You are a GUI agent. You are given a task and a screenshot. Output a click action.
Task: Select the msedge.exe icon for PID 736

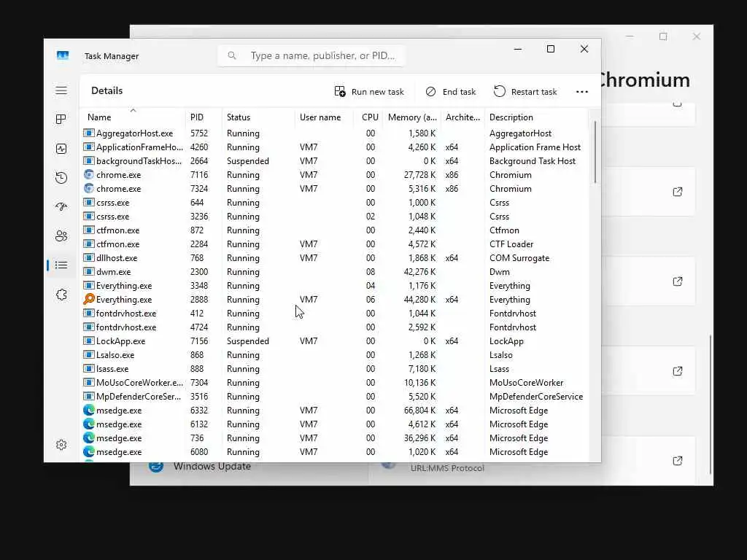tap(88, 437)
